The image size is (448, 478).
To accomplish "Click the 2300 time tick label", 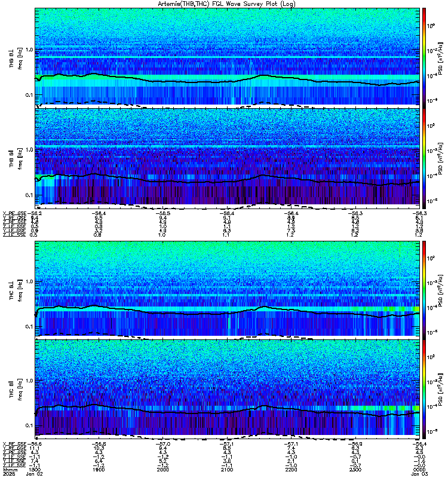I will click(355, 470).
